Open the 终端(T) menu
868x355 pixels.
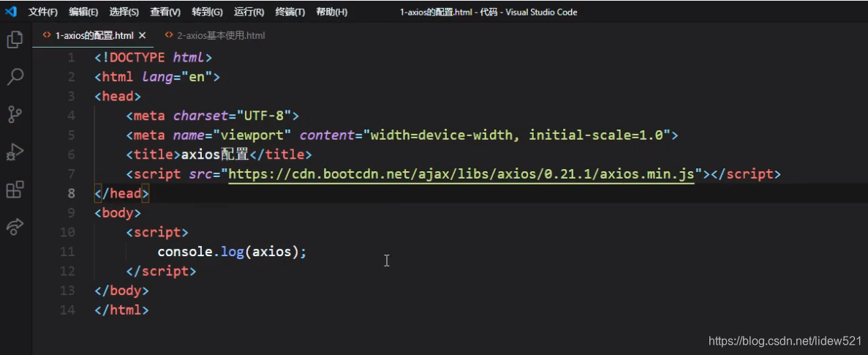(290, 12)
